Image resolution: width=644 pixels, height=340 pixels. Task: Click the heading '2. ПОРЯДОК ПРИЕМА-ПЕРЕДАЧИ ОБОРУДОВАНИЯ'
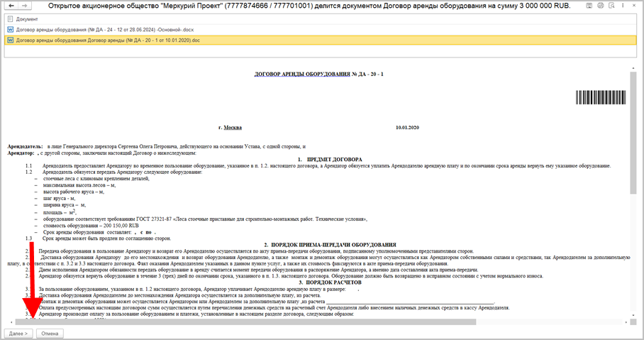coord(331,245)
